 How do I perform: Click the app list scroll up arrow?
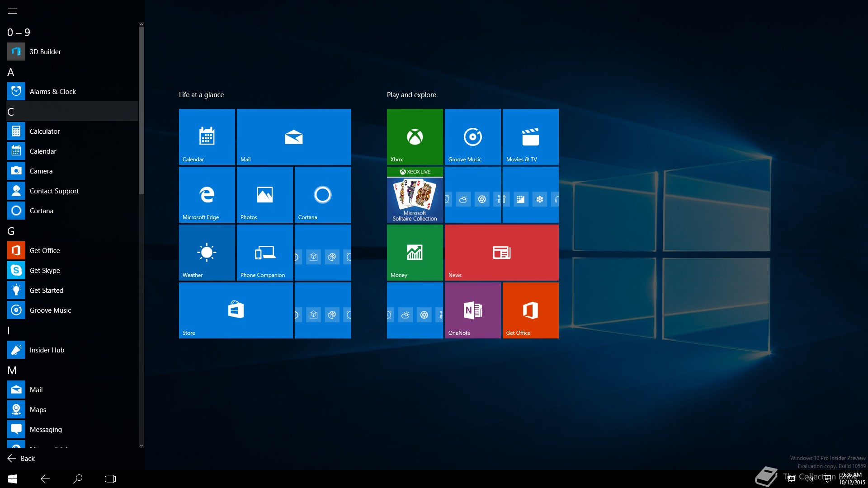click(x=142, y=24)
